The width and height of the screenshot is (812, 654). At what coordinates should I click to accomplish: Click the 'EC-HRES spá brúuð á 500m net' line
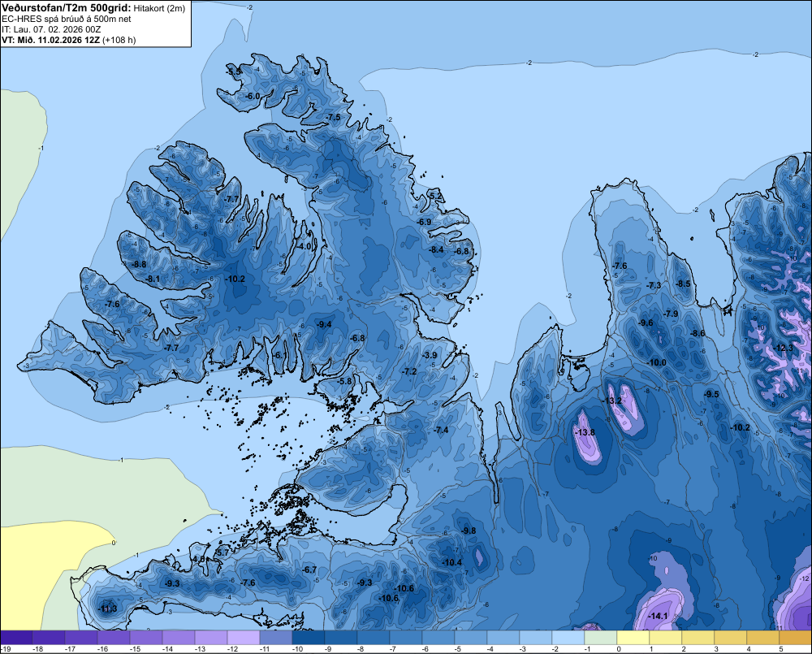[x=67, y=19]
